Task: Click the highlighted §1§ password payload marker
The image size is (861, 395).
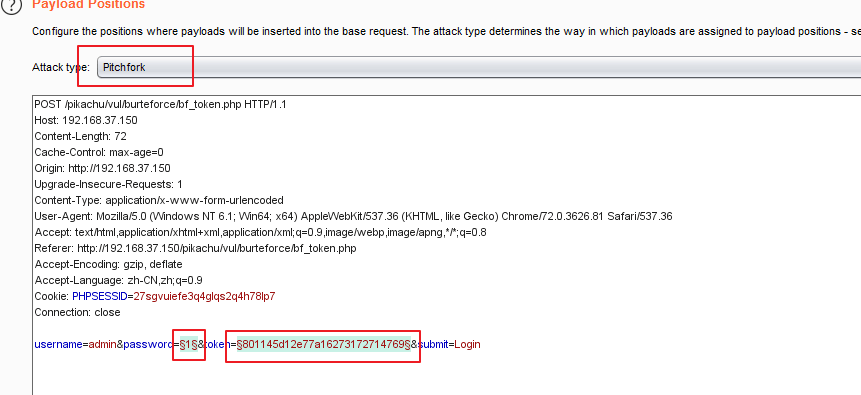Action: click(x=189, y=344)
